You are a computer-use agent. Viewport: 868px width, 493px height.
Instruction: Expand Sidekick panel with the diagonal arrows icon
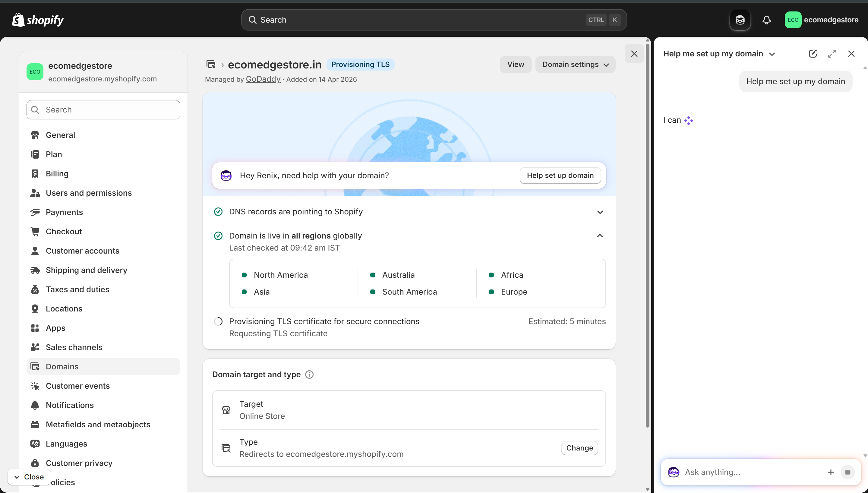832,53
